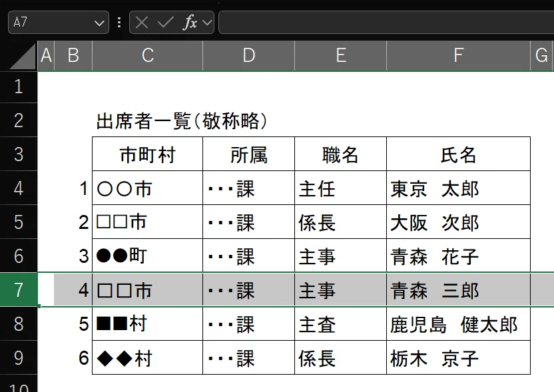Select column G header
The width and height of the screenshot is (554, 392).
pyautogui.click(x=542, y=55)
